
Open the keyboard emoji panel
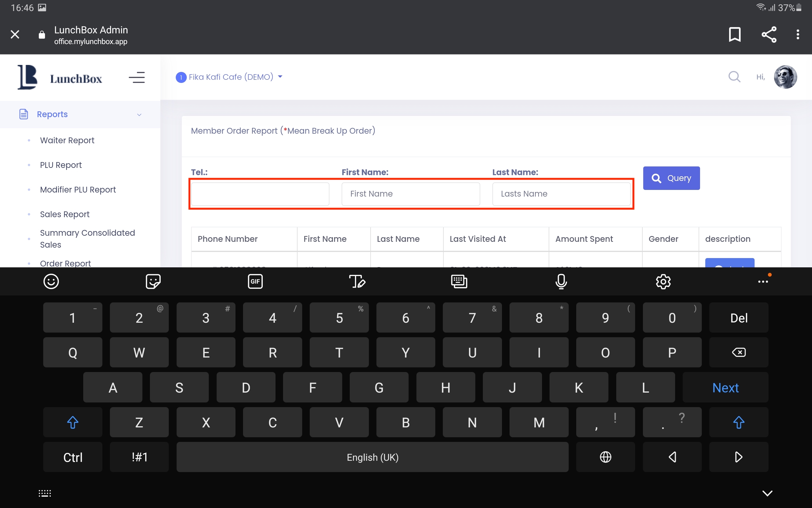point(51,281)
